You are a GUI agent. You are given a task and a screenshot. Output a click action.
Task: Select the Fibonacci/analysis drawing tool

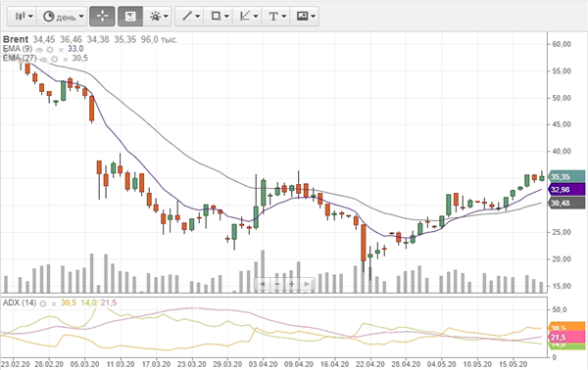tap(244, 16)
